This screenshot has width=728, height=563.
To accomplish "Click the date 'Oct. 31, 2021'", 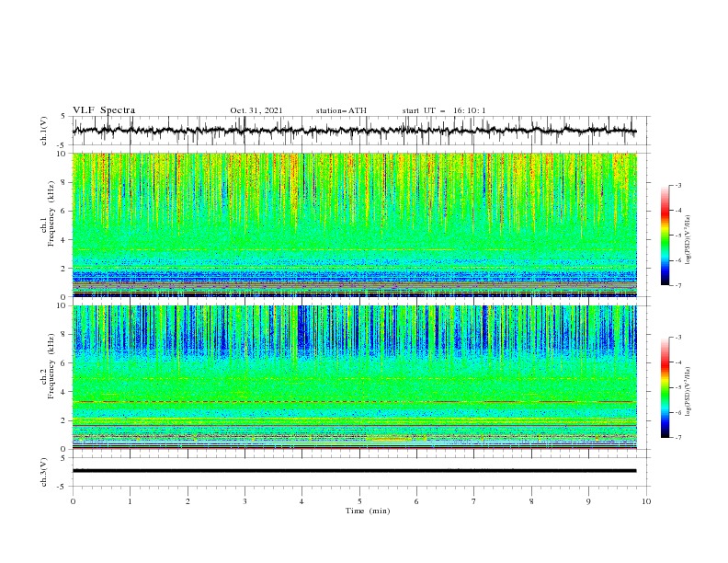I will click(x=256, y=110).
